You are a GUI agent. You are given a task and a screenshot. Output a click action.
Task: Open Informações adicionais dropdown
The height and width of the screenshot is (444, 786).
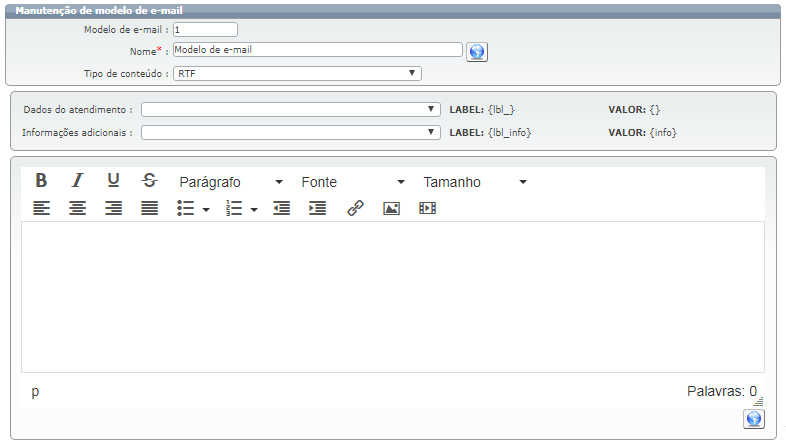click(291, 132)
